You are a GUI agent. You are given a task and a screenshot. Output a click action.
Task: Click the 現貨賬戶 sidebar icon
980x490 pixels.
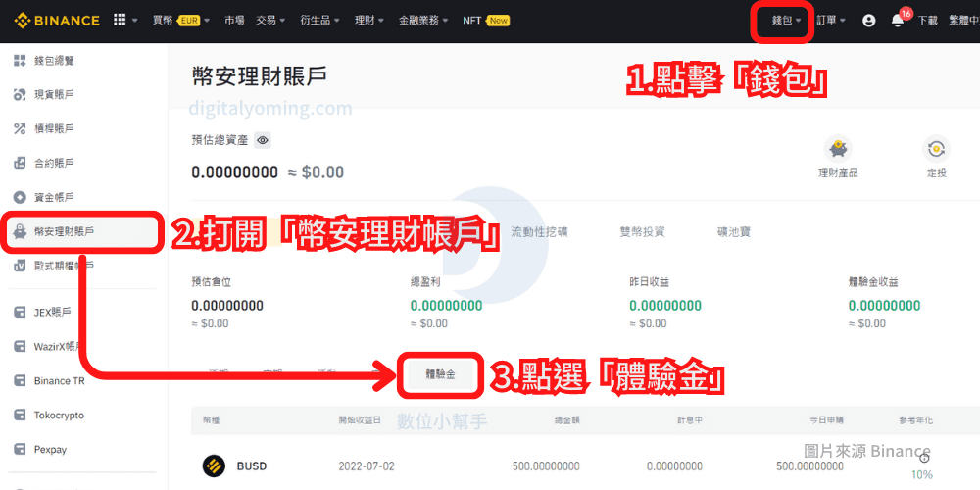[x=20, y=95]
